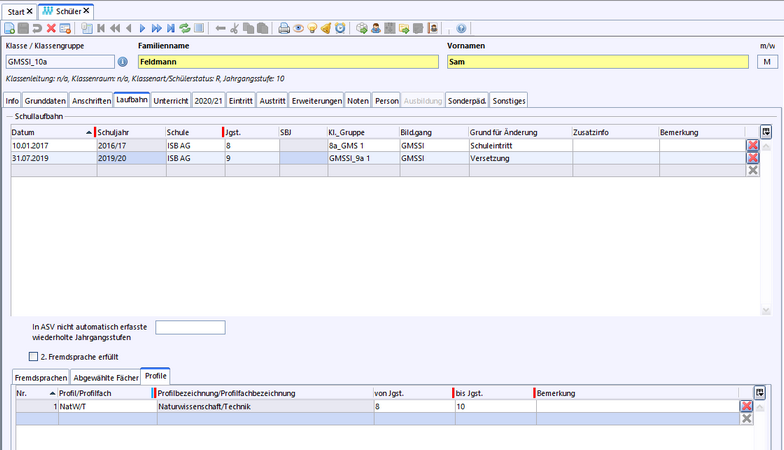Click the eye preview icon in toolbar
This screenshot has width=784, height=450.
298,28
